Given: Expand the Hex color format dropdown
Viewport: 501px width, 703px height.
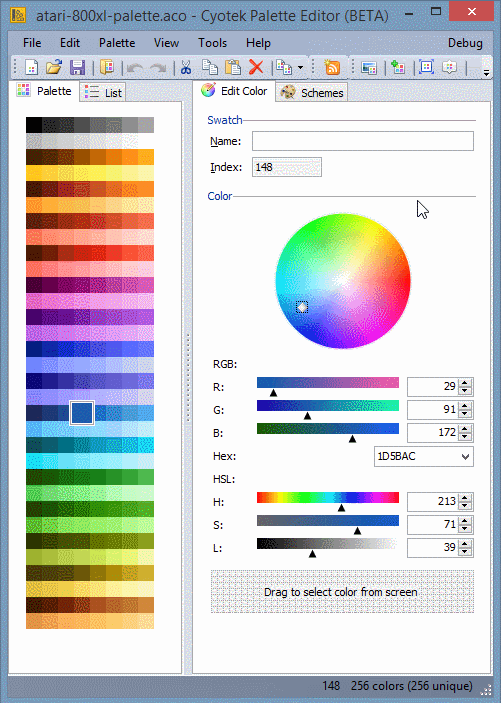Looking at the screenshot, I should [x=466, y=456].
